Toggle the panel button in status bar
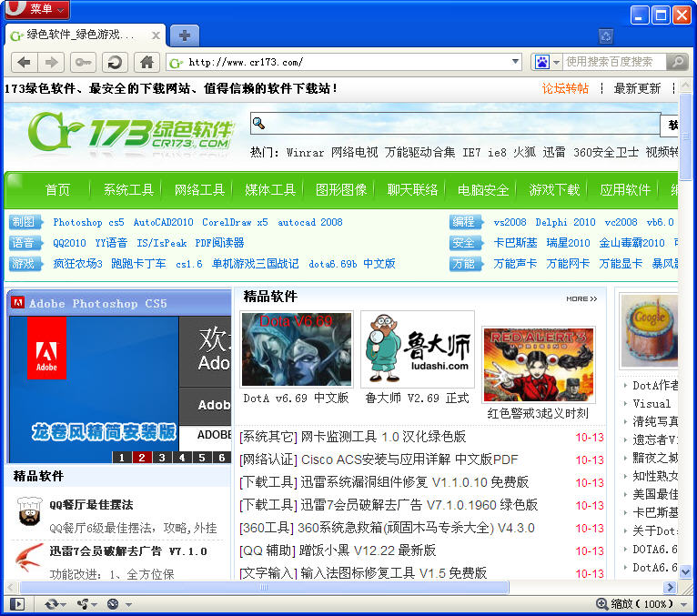This screenshot has height=616, width=697. coord(17,604)
